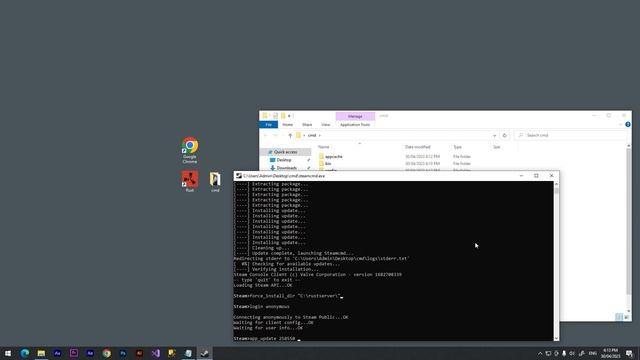Click the ENG language indicator
The image size is (640, 360).
pyautogui.click(x=593, y=353)
